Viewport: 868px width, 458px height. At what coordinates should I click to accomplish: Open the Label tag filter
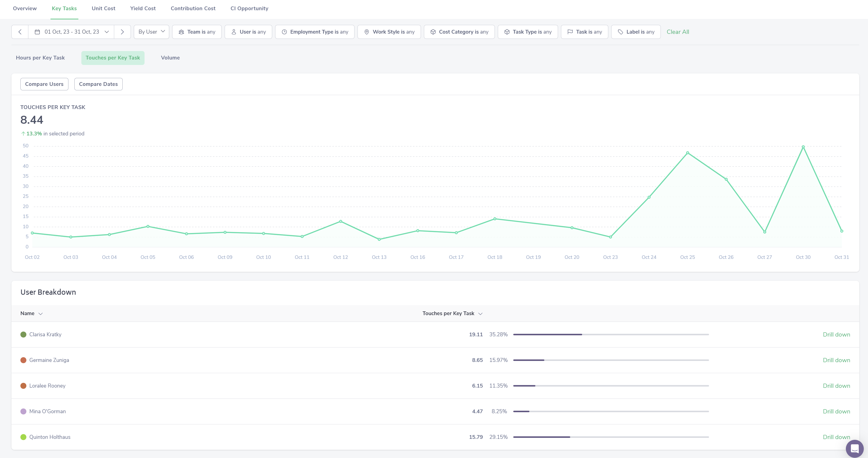click(x=635, y=32)
